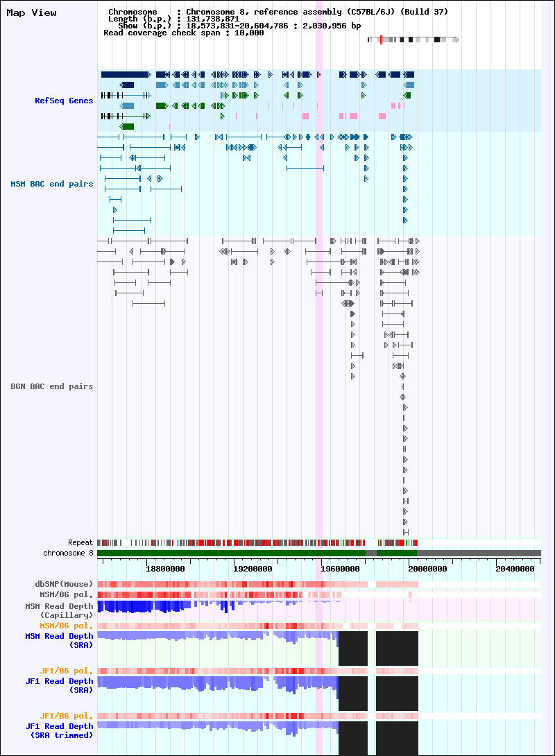Click the Repeat track label

click(x=80, y=542)
